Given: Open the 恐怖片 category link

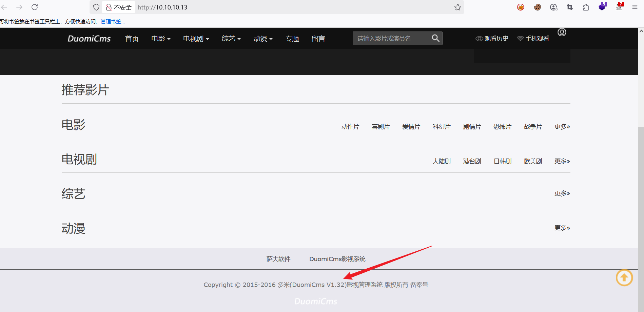Looking at the screenshot, I should [503, 127].
